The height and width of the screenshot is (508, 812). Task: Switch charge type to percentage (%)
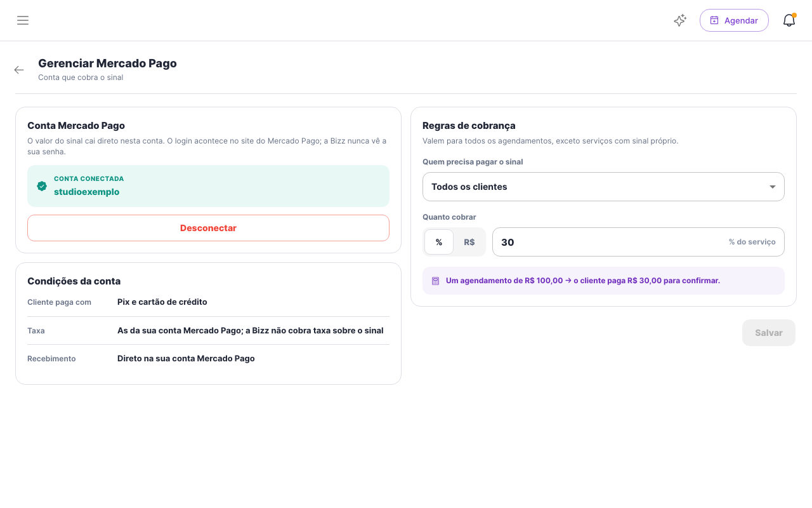(439, 242)
